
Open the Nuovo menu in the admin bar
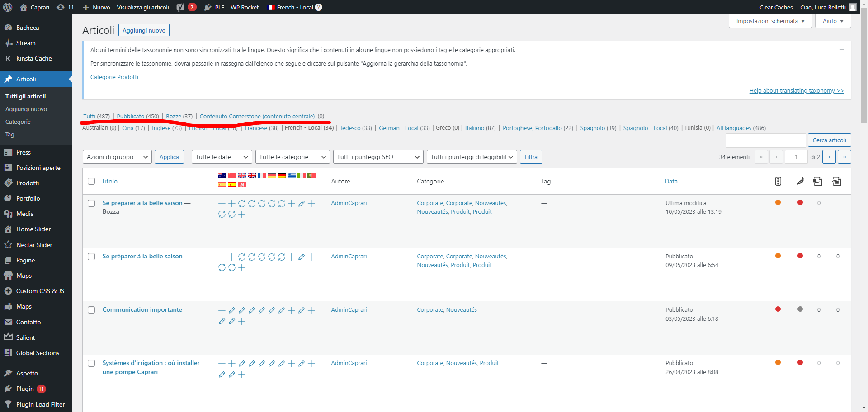(96, 7)
